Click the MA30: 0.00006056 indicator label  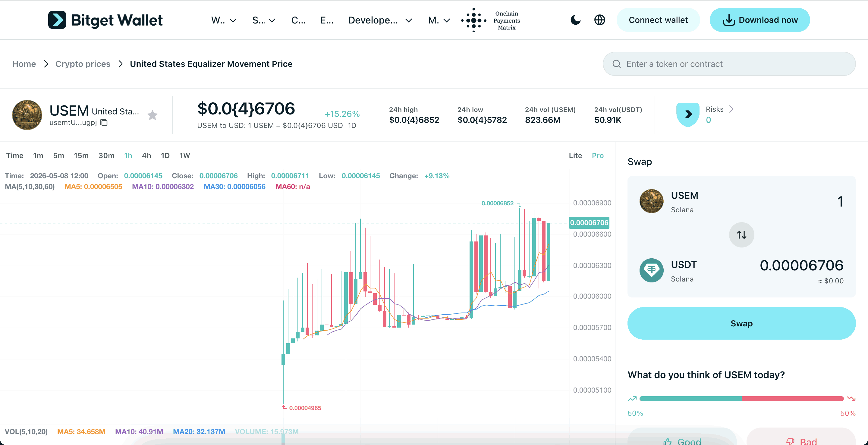pyautogui.click(x=234, y=187)
